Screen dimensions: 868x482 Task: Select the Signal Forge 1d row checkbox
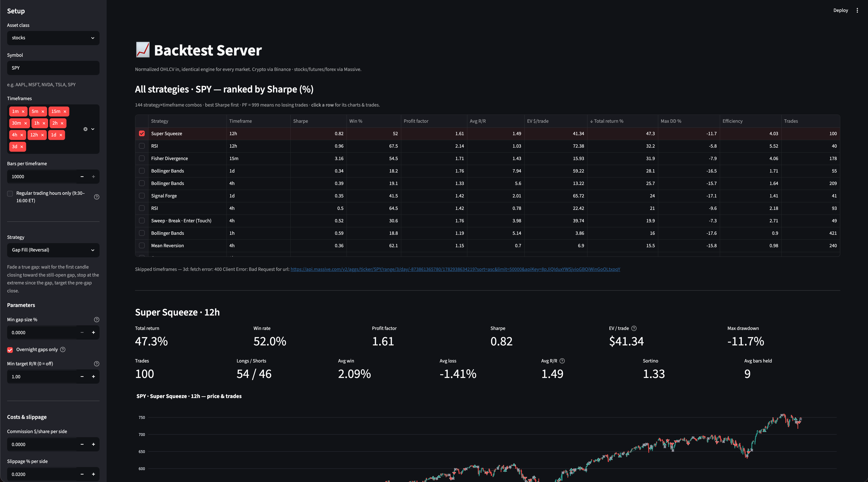coord(142,196)
